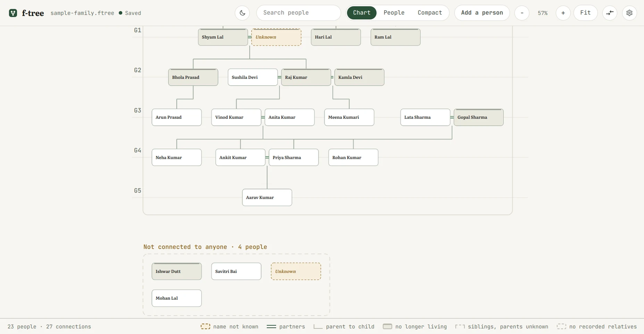Switch to the Chart view
644x334 pixels.
(x=362, y=13)
